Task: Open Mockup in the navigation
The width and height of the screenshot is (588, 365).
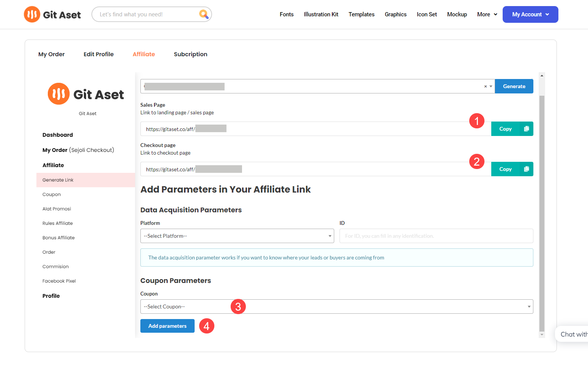Action: (457, 14)
